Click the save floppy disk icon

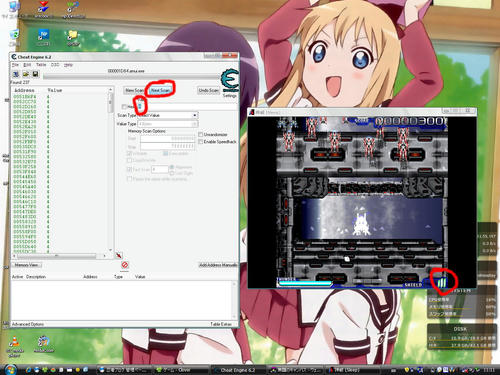click(35, 74)
